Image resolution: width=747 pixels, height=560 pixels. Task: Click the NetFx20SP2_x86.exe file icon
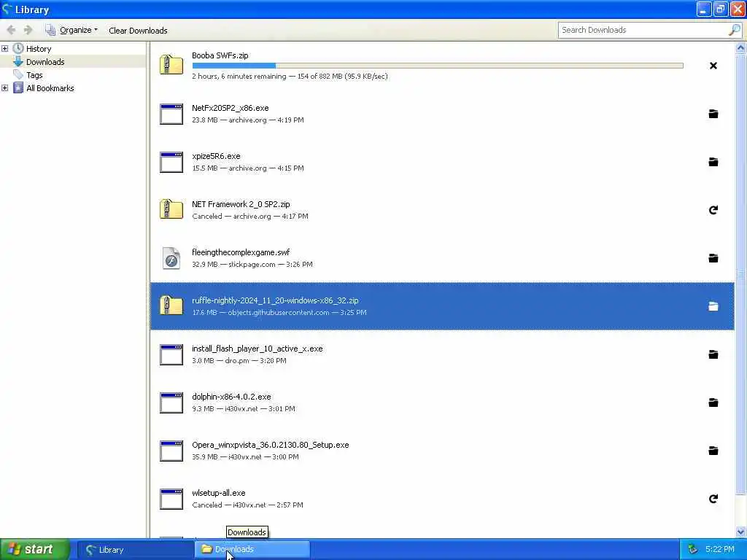tap(171, 114)
